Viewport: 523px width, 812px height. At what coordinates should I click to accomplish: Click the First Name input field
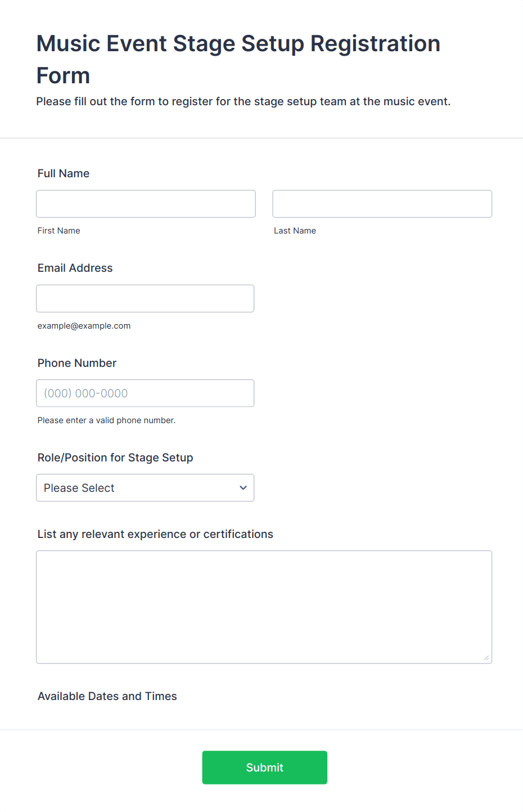coord(146,204)
